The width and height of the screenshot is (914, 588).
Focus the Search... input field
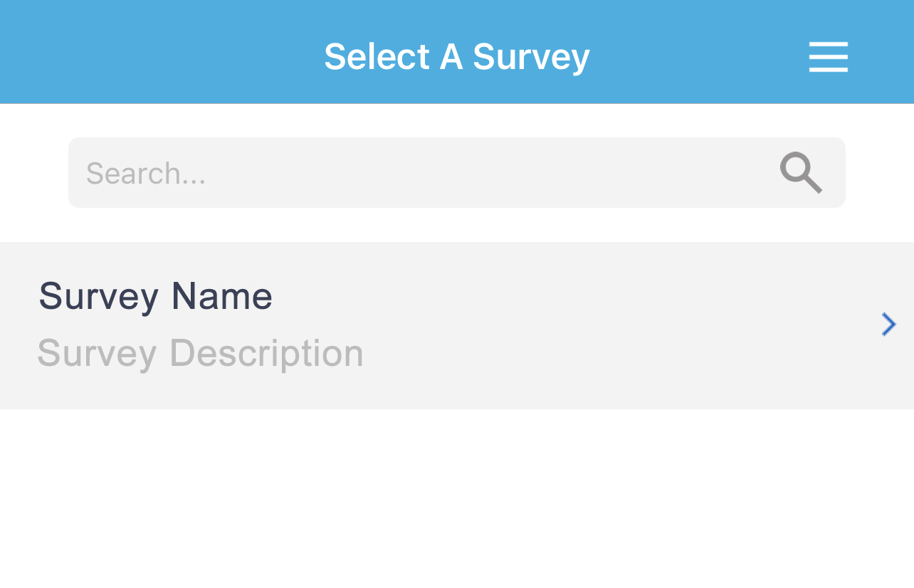click(457, 173)
